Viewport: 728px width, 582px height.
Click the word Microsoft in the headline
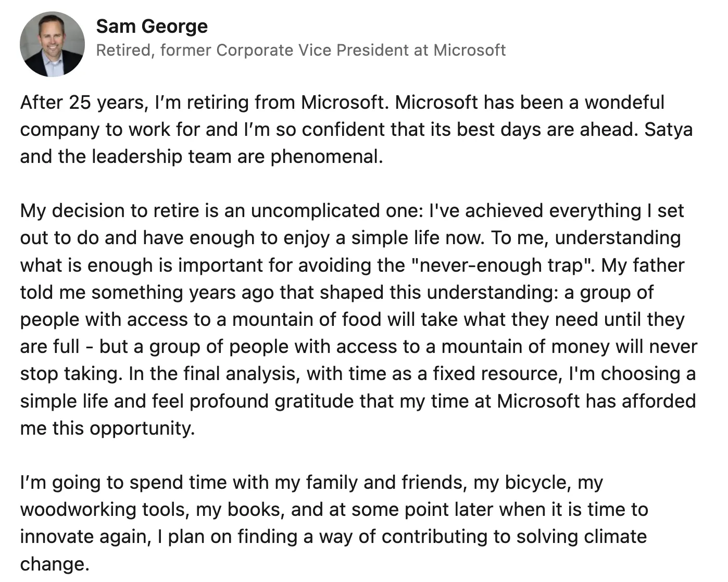pos(469,50)
